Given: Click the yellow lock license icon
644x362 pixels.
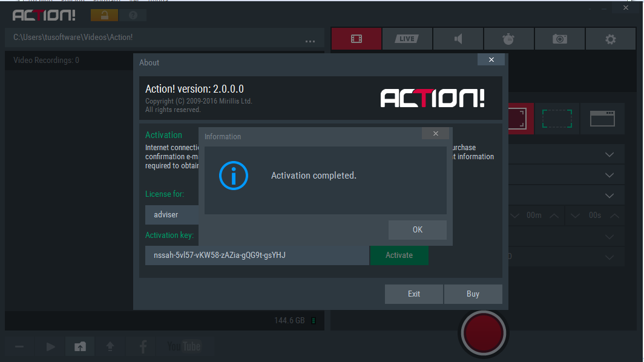Looking at the screenshot, I should point(104,15).
